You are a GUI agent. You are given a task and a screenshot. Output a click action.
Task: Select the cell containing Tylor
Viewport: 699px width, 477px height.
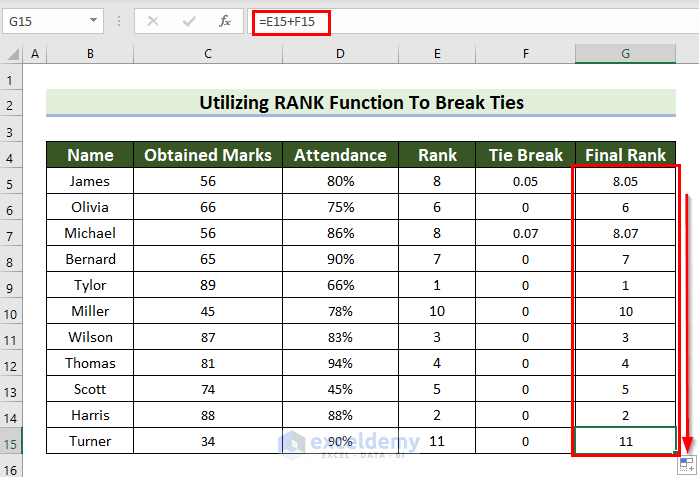tap(90, 285)
